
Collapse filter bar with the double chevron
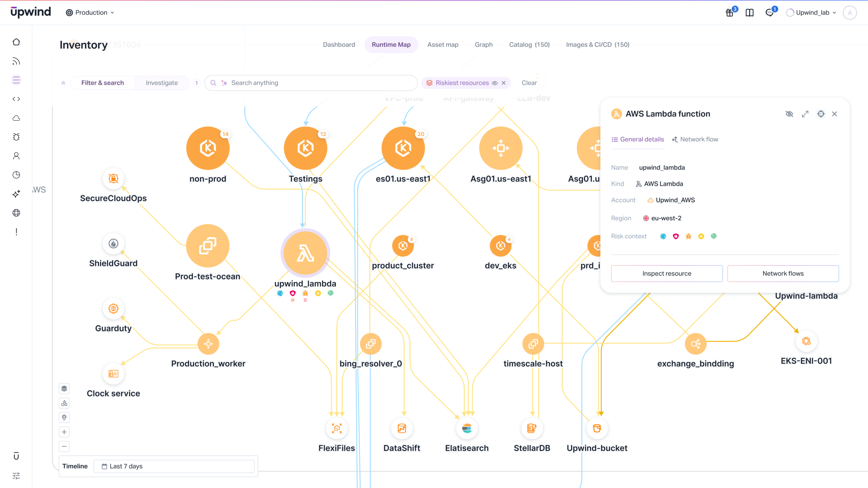click(63, 83)
